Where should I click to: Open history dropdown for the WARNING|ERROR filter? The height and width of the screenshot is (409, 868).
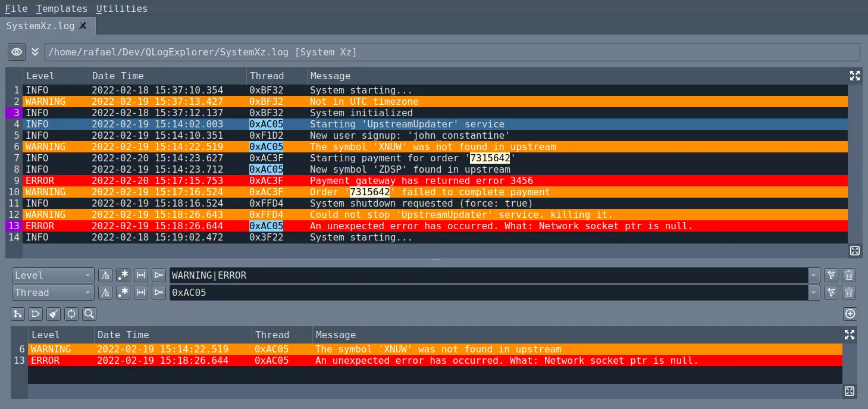tap(813, 275)
